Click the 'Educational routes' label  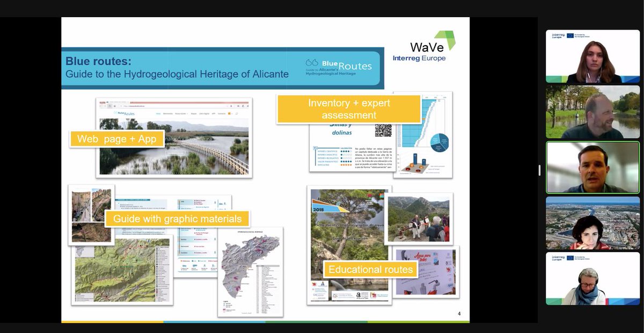click(370, 269)
